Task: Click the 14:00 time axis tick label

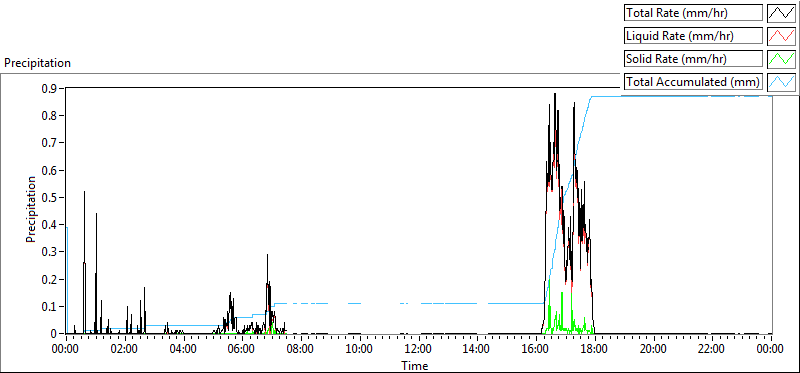Action: coord(477,349)
